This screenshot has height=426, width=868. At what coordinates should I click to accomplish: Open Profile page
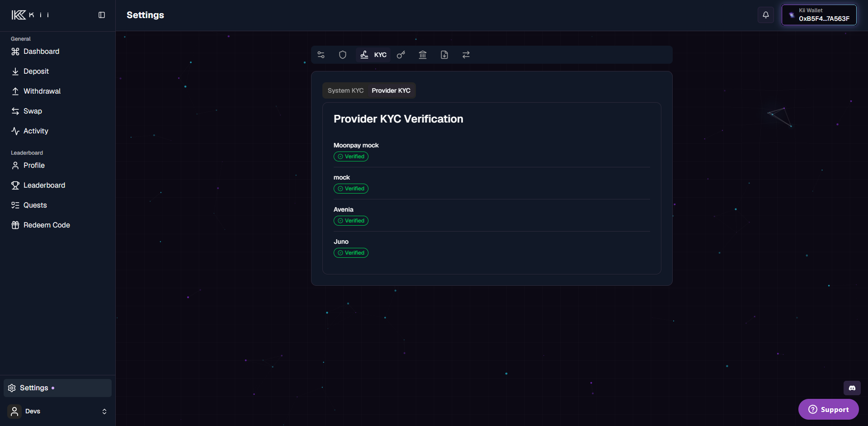tap(57, 166)
